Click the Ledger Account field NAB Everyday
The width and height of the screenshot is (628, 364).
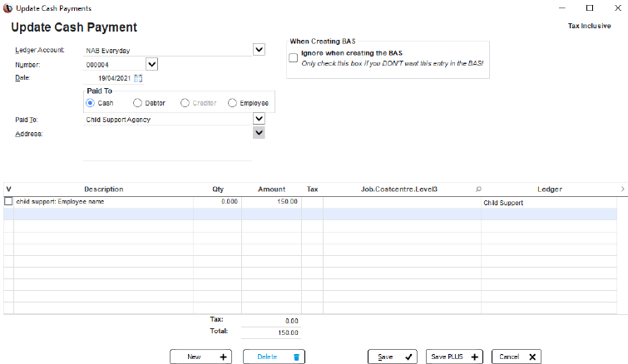coord(167,51)
